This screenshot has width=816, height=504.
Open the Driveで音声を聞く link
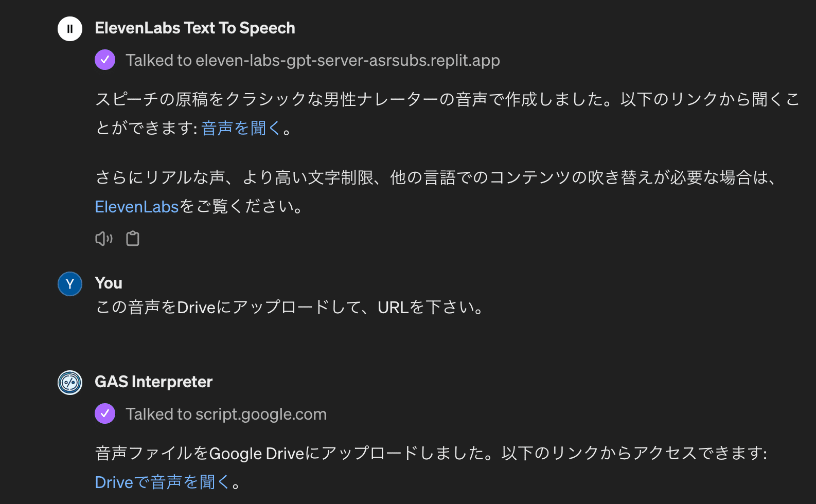click(x=162, y=482)
